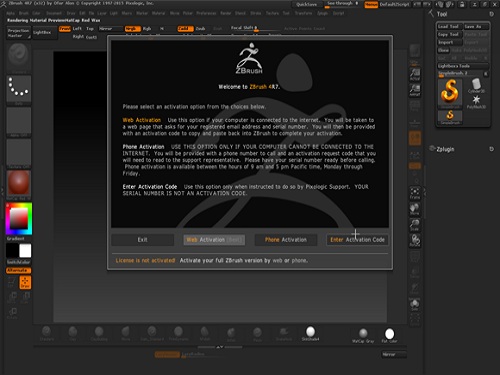
Task: Toggle the Rgb button
Action: 147,29
